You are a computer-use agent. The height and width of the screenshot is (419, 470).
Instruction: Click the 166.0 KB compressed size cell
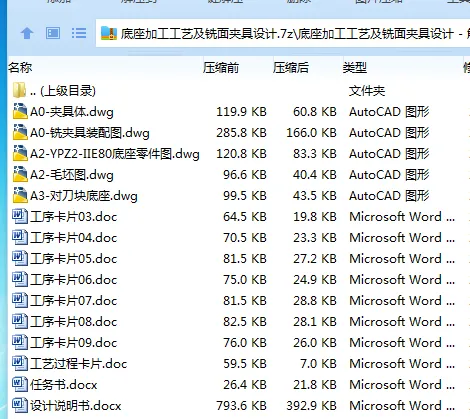(311, 132)
